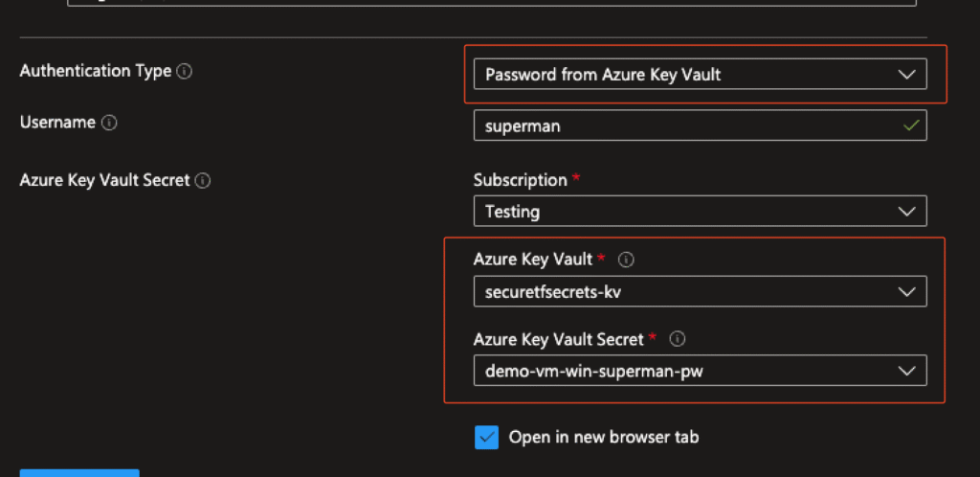Click the Azure Key Vault Secret label above the secret dropdown

[x=559, y=338]
